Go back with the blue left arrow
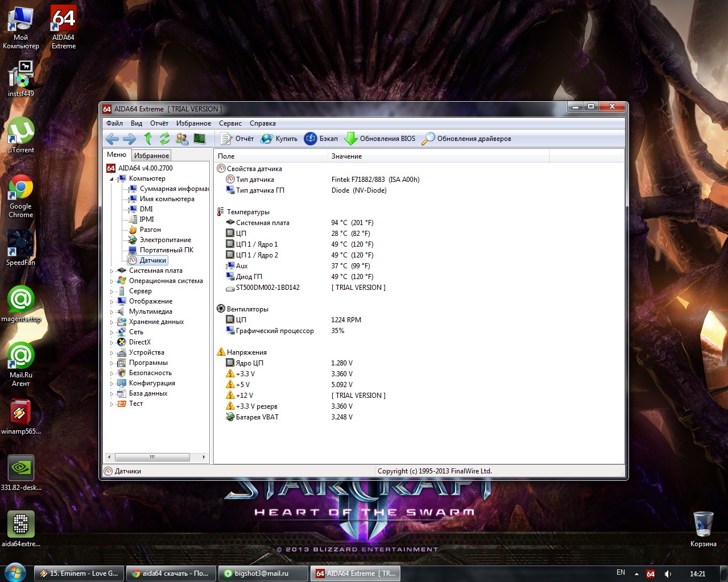 (x=112, y=139)
